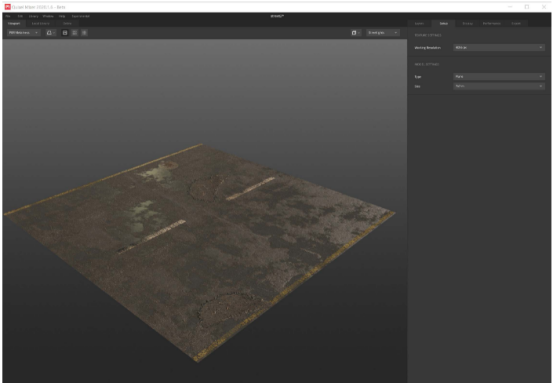554x384 pixels.
Task: Open the Working Resolution dropdown
Action: click(499, 47)
